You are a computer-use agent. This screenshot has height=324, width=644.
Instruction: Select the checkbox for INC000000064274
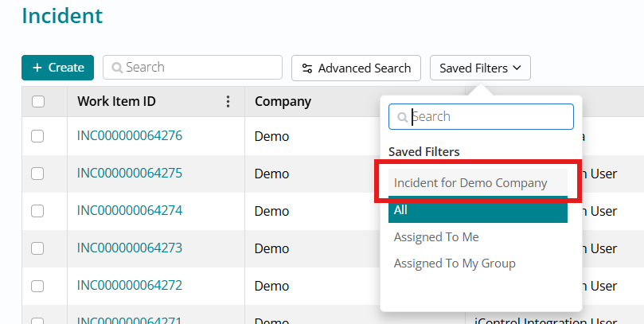[37, 211]
